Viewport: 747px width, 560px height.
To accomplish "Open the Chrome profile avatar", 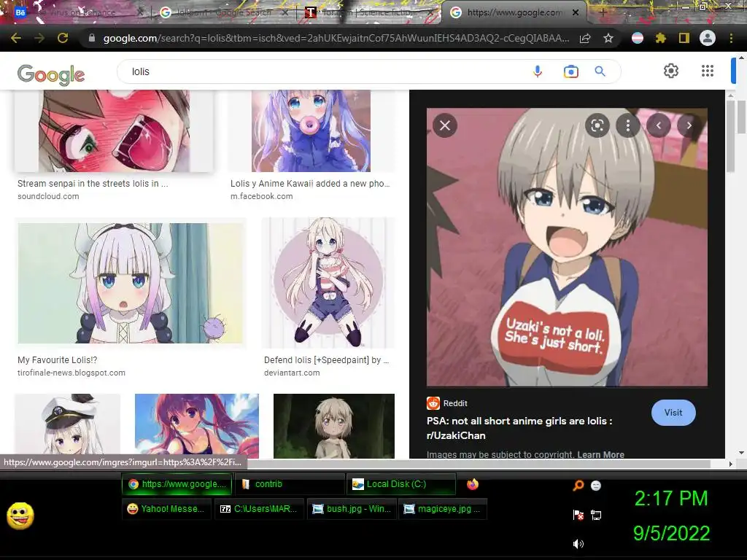I will (708, 38).
